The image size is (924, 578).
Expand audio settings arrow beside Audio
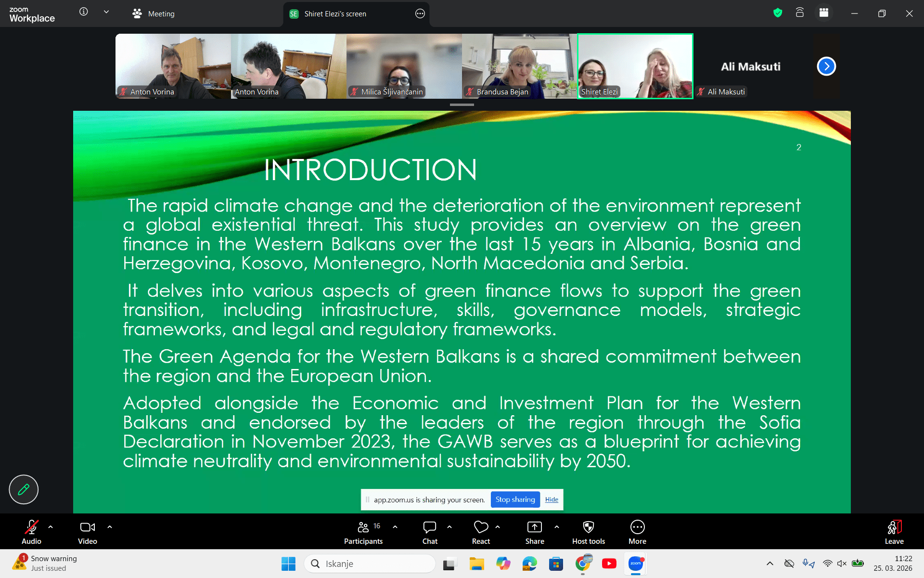coord(51,527)
